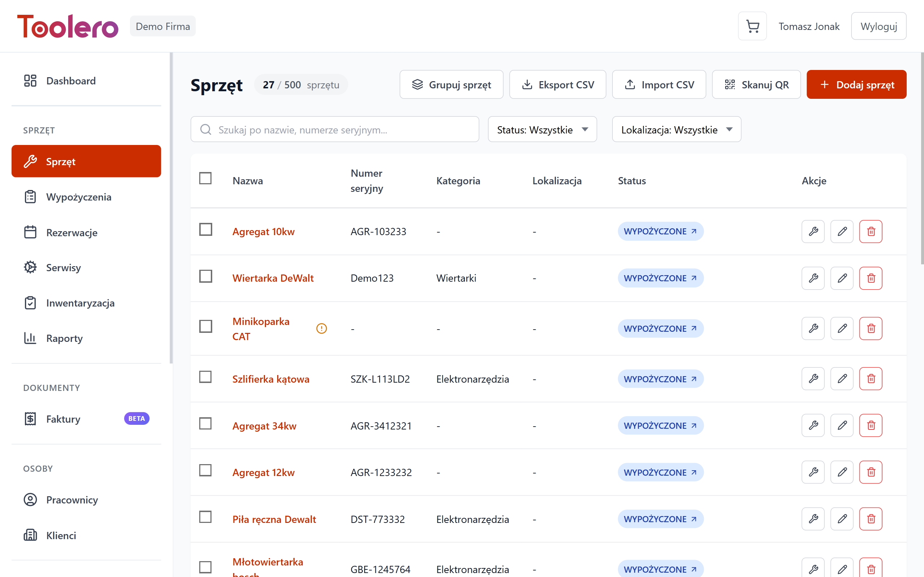The image size is (924, 577).
Task: Open the Faktury BETA section
Action: pos(62,419)
